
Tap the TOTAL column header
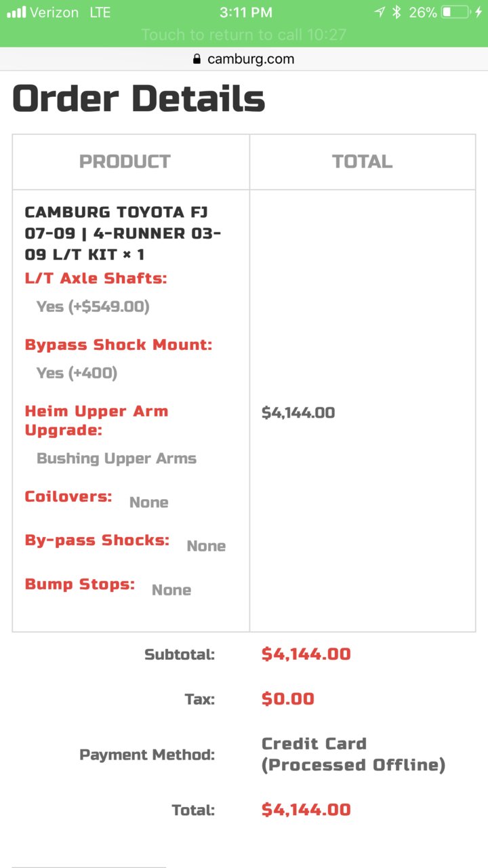(362, 161)
